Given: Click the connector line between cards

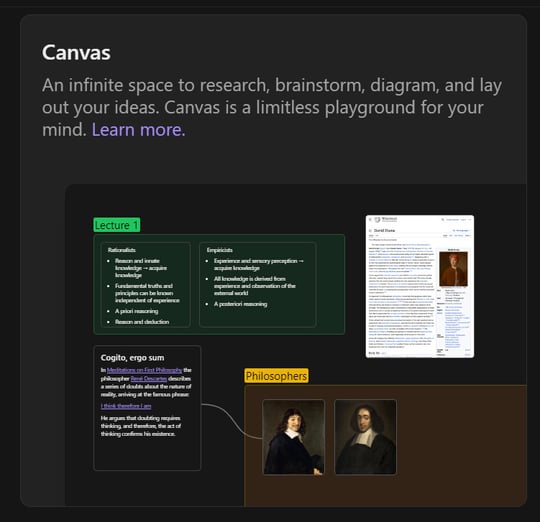Looking at the screenshot, I should click(229, 417).
